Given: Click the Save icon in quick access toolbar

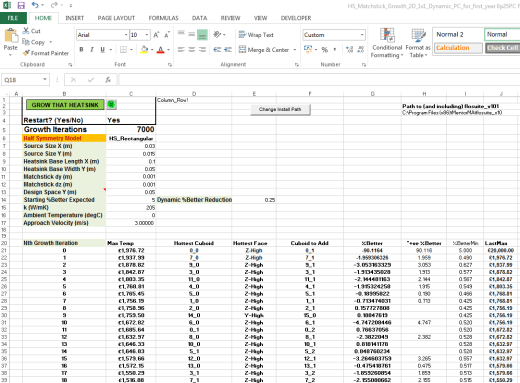Looking at the screenshot, I should tap(21, 5).
